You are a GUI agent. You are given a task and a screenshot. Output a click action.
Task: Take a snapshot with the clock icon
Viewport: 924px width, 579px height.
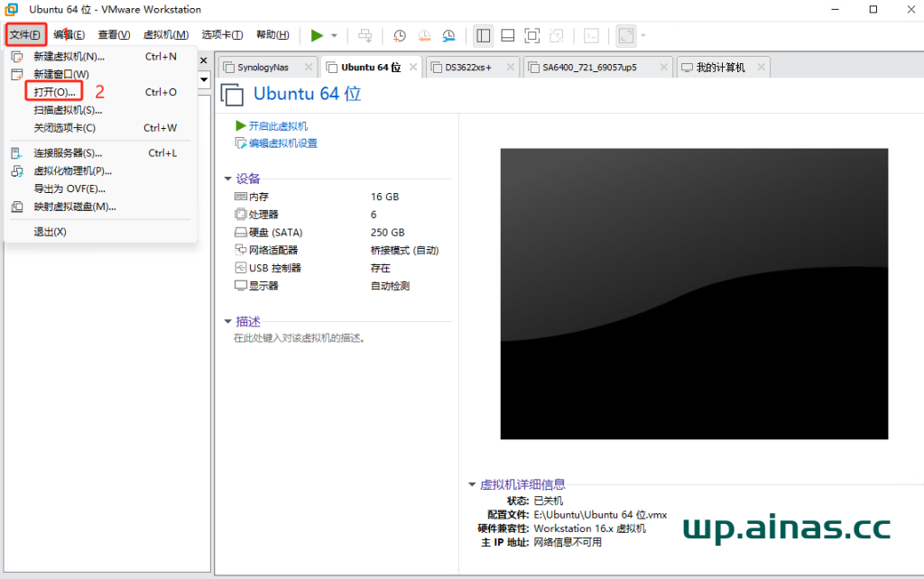coord(400,35)
